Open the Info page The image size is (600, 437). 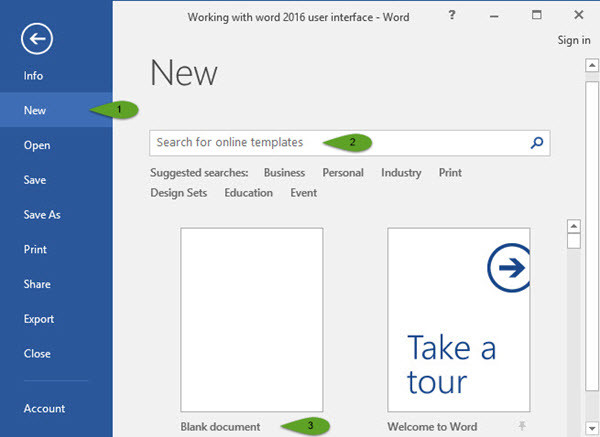tap(33, 75)
